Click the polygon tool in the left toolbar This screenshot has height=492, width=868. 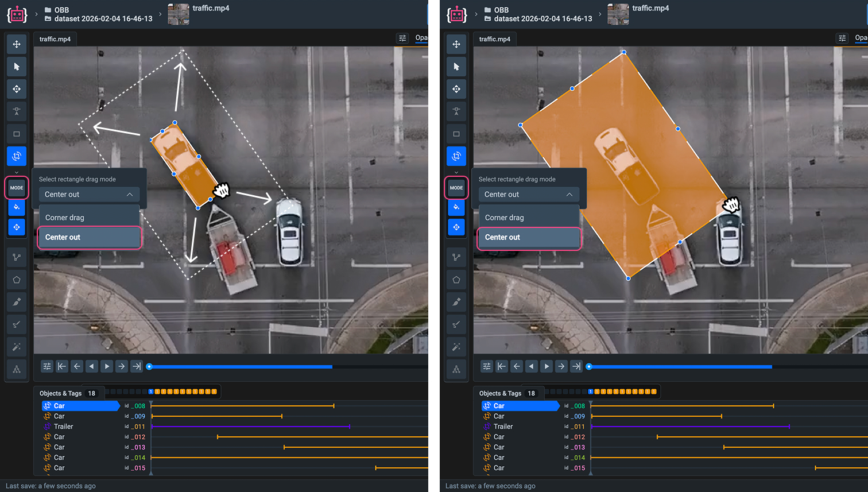point(17,280)
